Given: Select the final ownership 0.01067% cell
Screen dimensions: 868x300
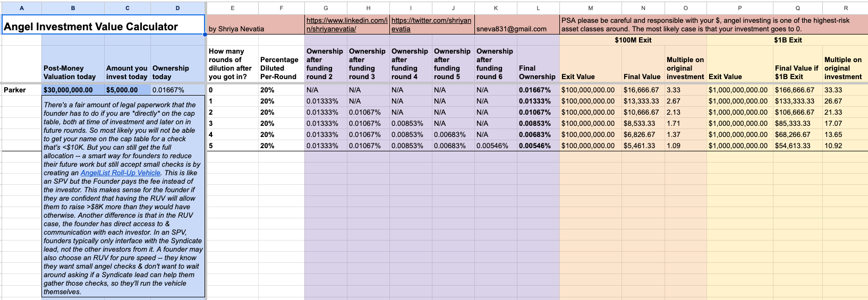Looking at the screenshot, I should [x=538, y=112].
